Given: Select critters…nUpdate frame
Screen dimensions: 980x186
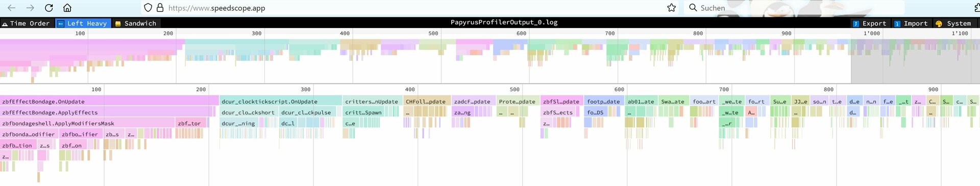Looking at the screenshot, I should [x=372, y=101].
